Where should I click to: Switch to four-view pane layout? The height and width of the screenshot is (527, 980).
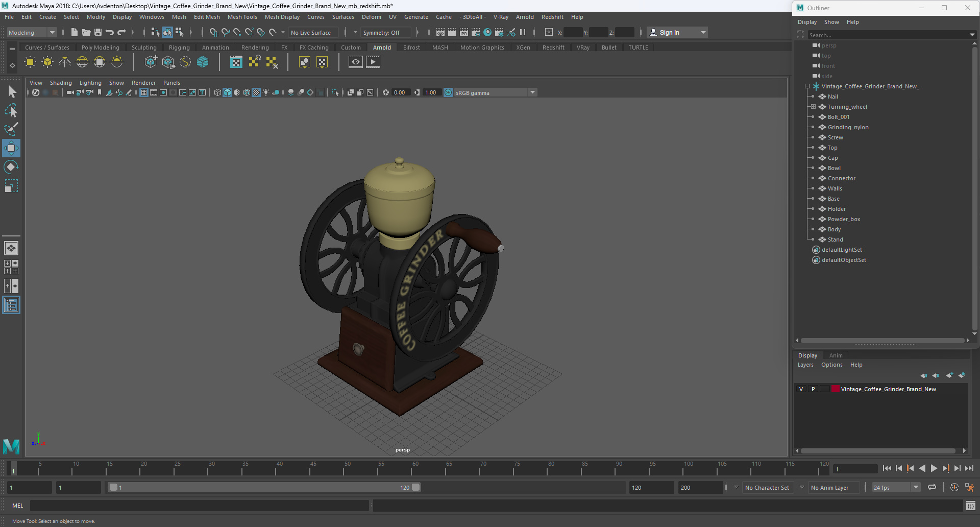[11, 267]
